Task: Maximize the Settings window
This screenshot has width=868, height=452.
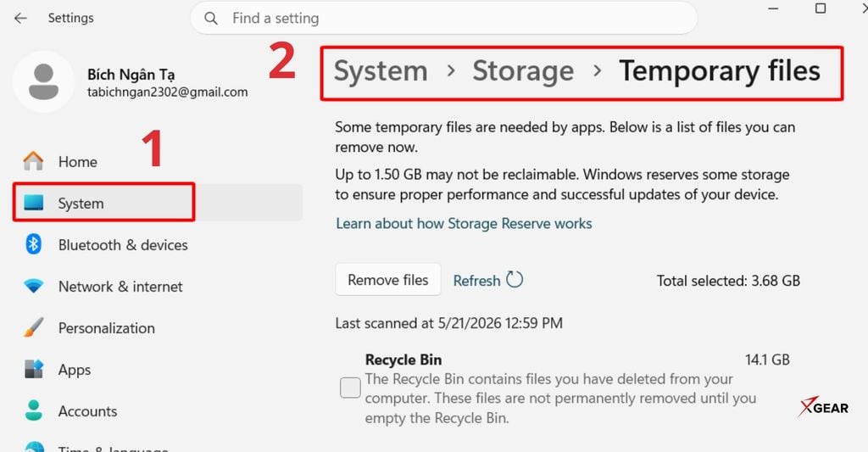Action: (x=821, y=8)
